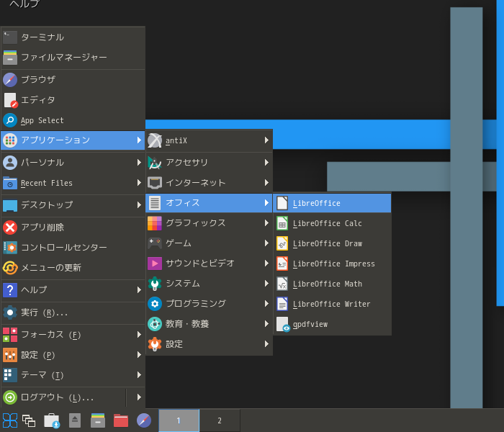
Task: Select 実行 (R)... run entry
Action: tap(73, 312)
